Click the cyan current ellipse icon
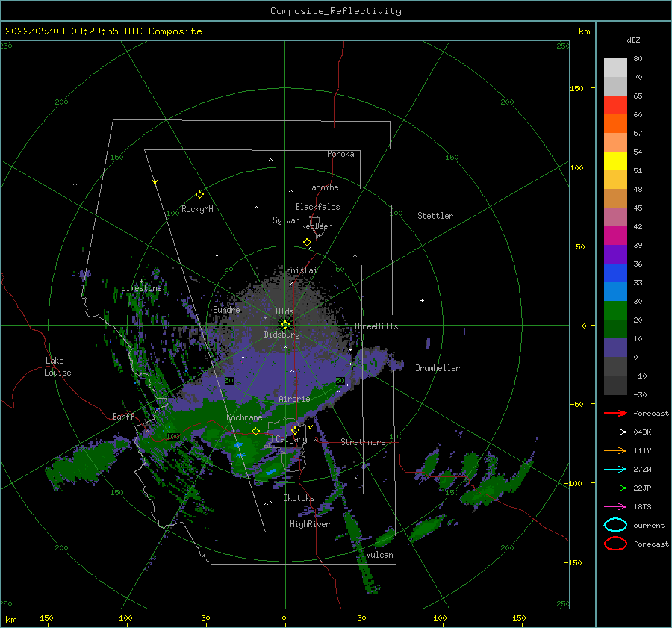Image resolution: width=672 pixels, height=628 pixels. 615,525
